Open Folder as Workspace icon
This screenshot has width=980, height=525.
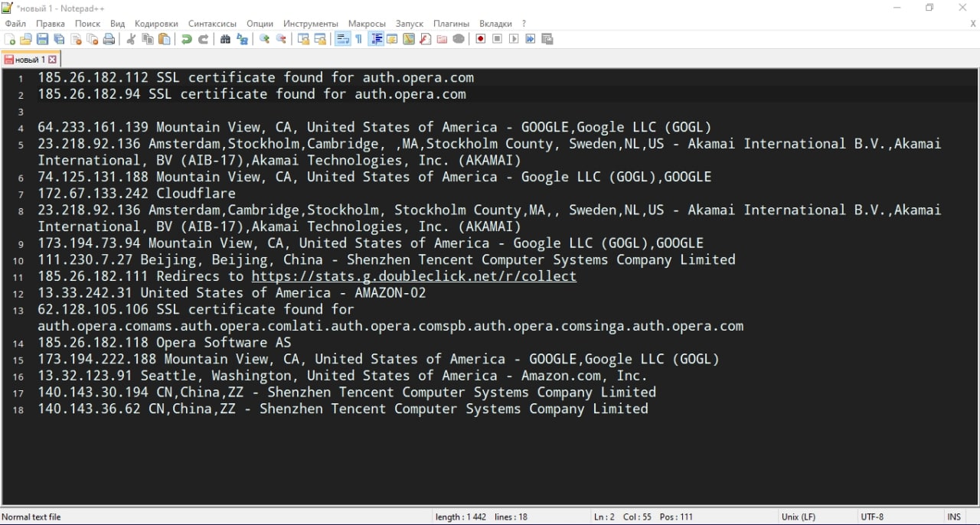(x=442, y=39)
